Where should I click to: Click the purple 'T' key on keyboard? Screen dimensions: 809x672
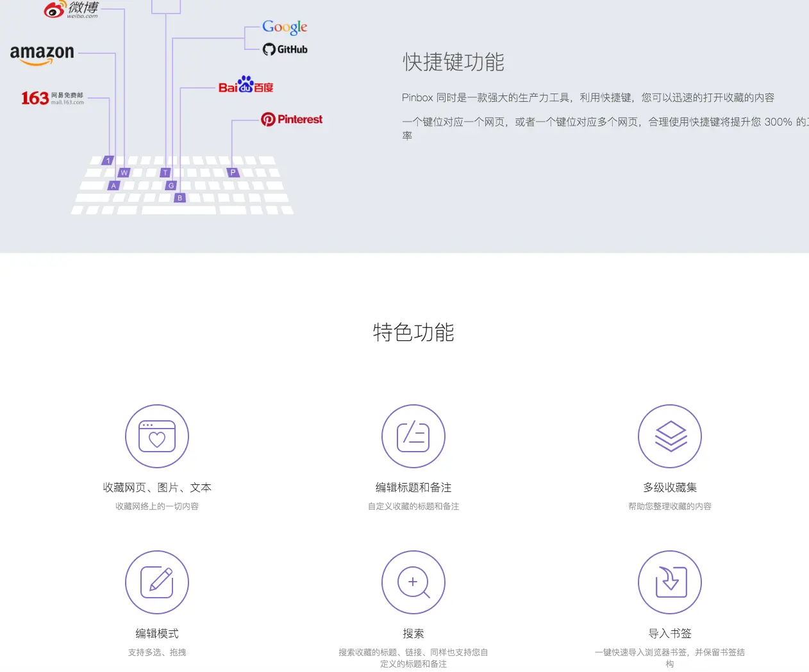coord(165,172)
